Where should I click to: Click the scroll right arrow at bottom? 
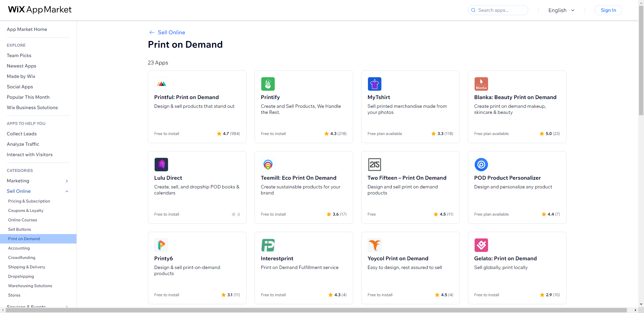tap(635, 310)
